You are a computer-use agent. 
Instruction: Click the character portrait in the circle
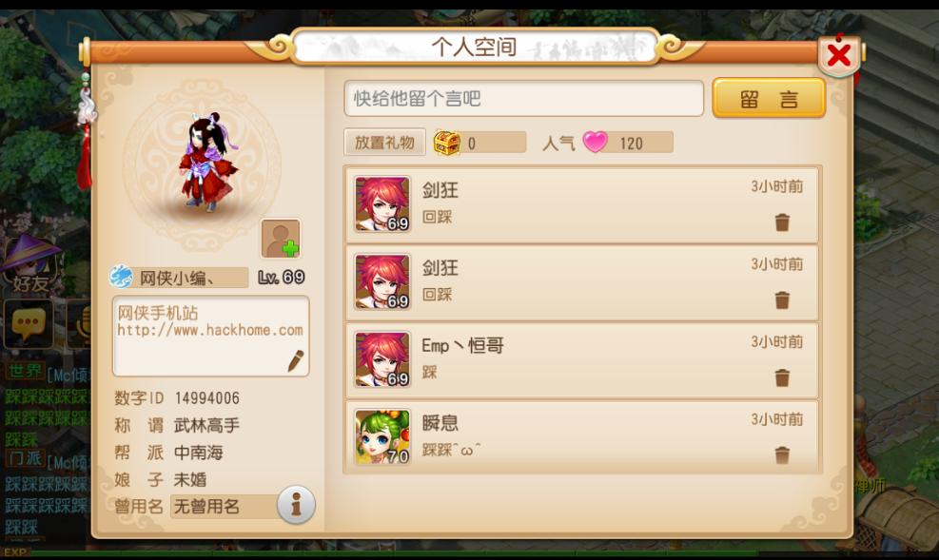click(x=207, y=163)
